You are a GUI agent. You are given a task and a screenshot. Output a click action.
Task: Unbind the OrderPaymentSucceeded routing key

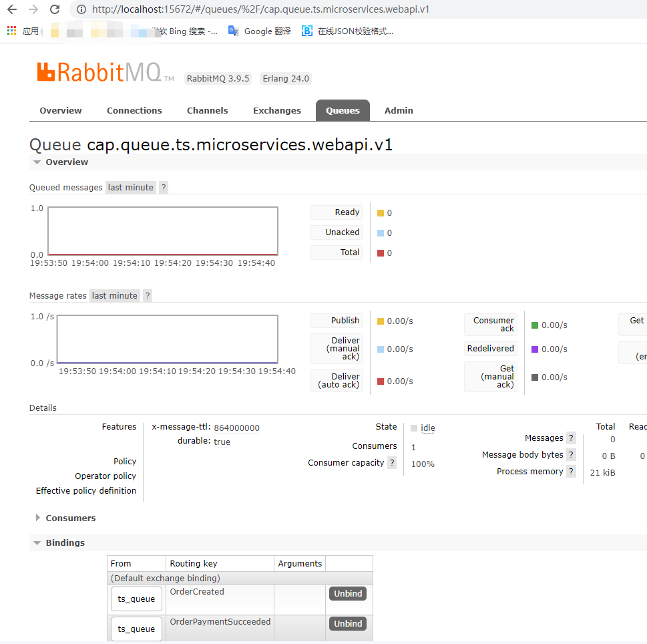[x=348, y=624]
